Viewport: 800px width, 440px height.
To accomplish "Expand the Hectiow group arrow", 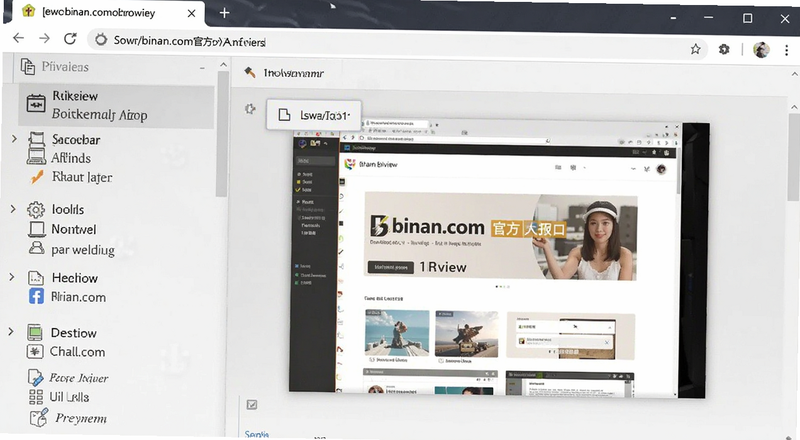I will 11,277.
